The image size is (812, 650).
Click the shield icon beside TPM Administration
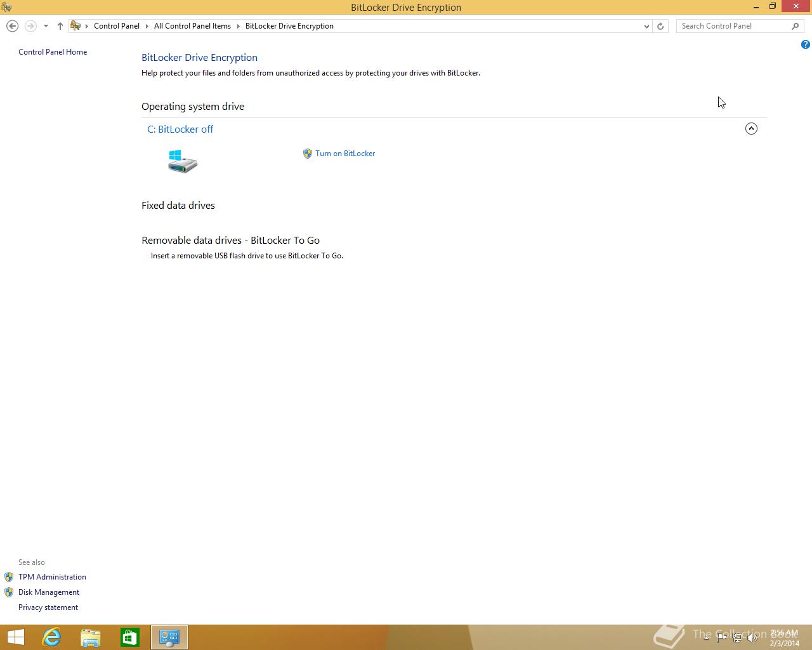click(9, 577)
